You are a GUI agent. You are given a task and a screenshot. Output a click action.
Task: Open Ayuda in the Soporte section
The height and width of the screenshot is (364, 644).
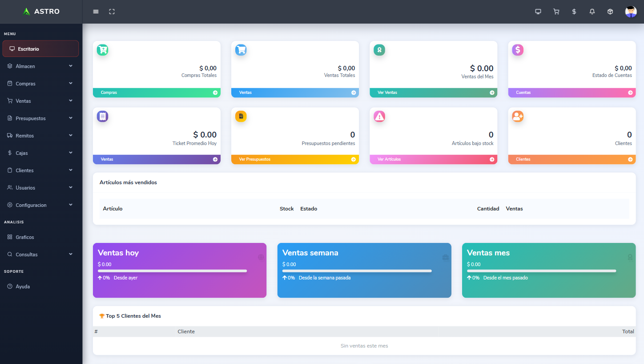tap(23, 287)
